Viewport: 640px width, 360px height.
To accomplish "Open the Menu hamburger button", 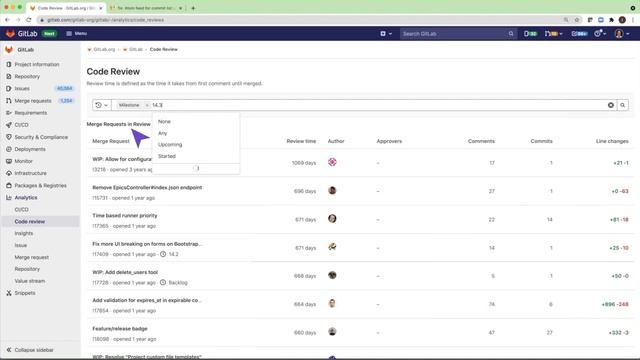I will pos(76,33).
